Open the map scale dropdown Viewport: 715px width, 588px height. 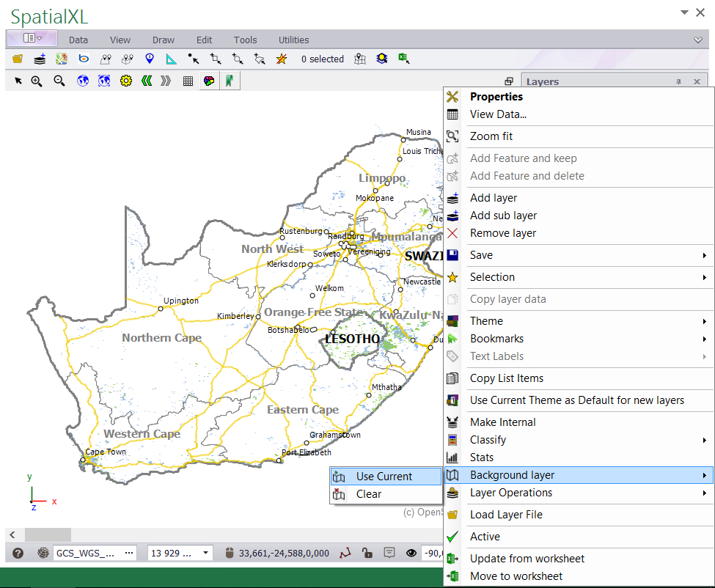tap(206, 553)
